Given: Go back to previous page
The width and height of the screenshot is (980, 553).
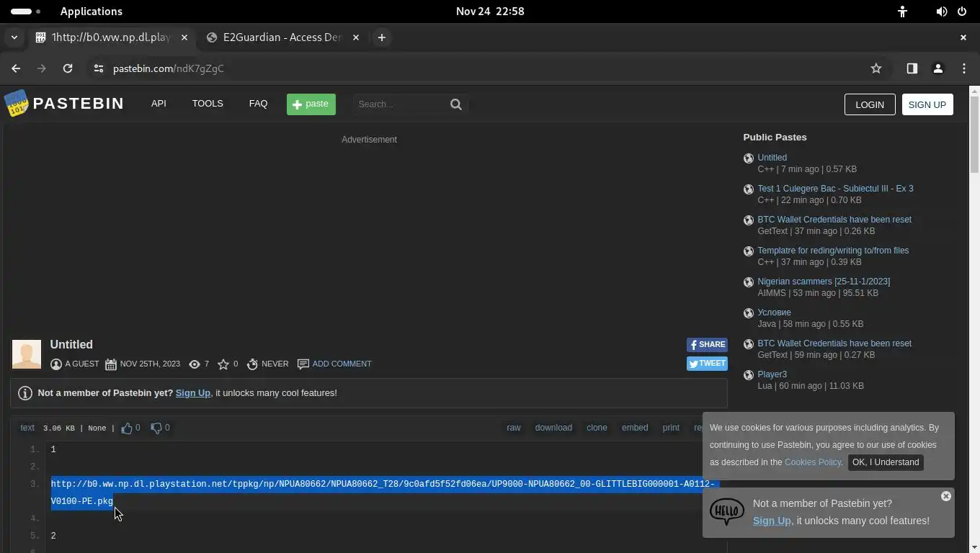Looking at the screenshot, I should (x=16, y=68).
